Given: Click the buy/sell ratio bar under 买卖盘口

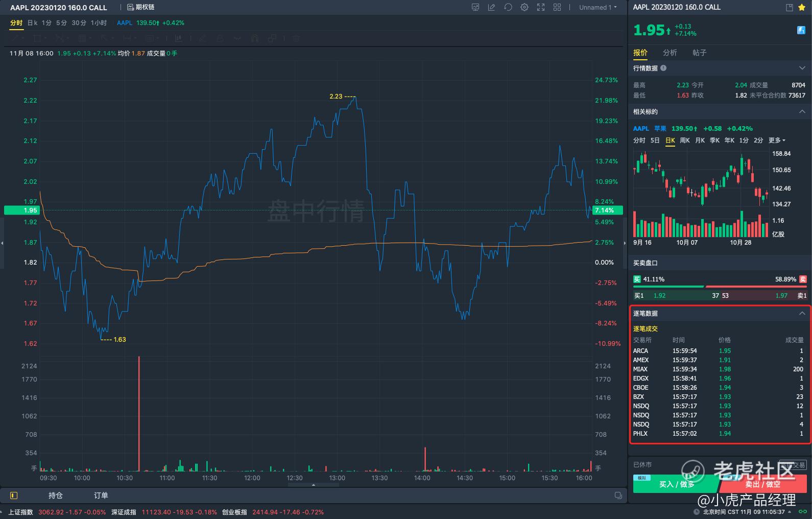Looking at the screenshot, I should [x=720, y=287].
